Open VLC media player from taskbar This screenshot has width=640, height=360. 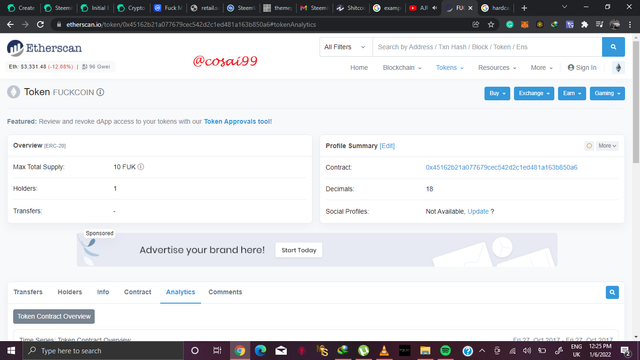[x=384, y=351]
